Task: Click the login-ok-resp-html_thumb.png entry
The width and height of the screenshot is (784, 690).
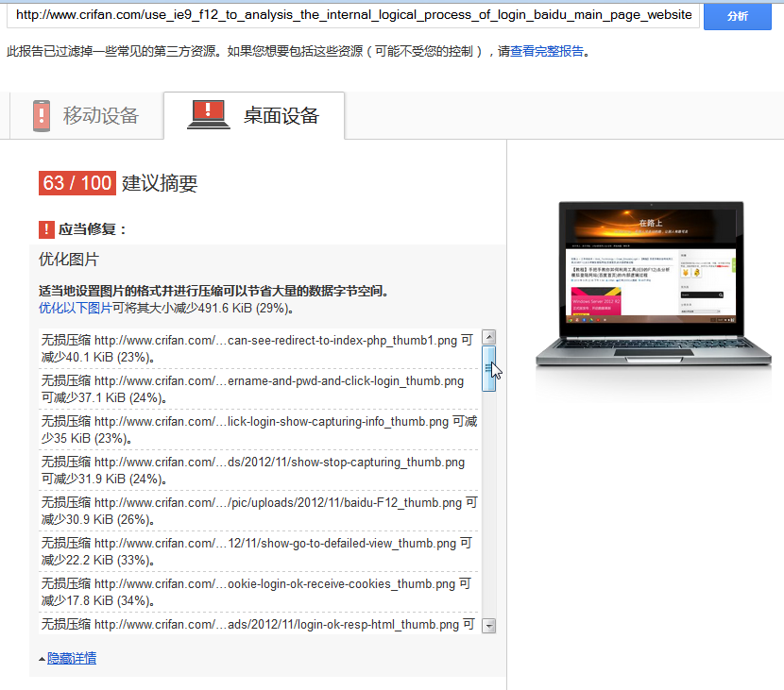Action: tap(258, 624)
